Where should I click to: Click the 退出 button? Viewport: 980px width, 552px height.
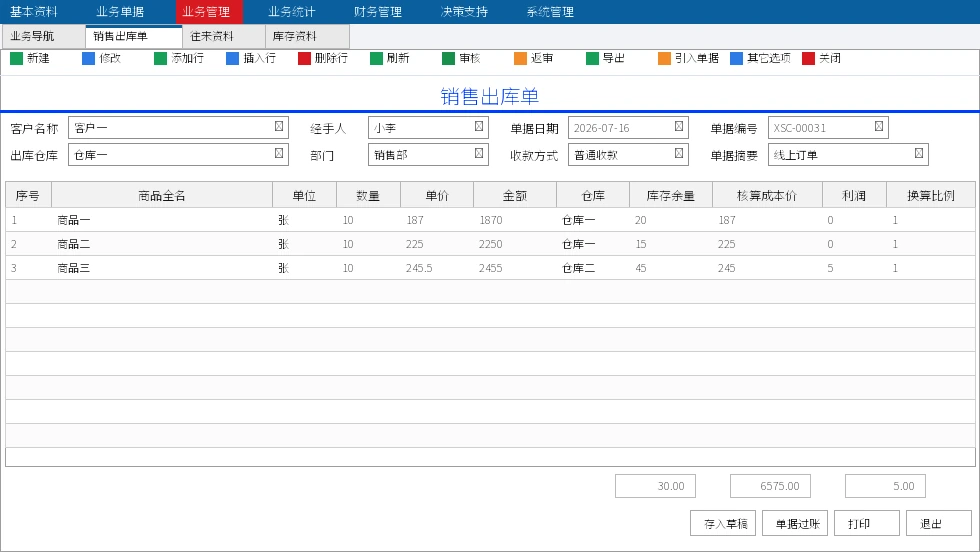click(939, 523)
